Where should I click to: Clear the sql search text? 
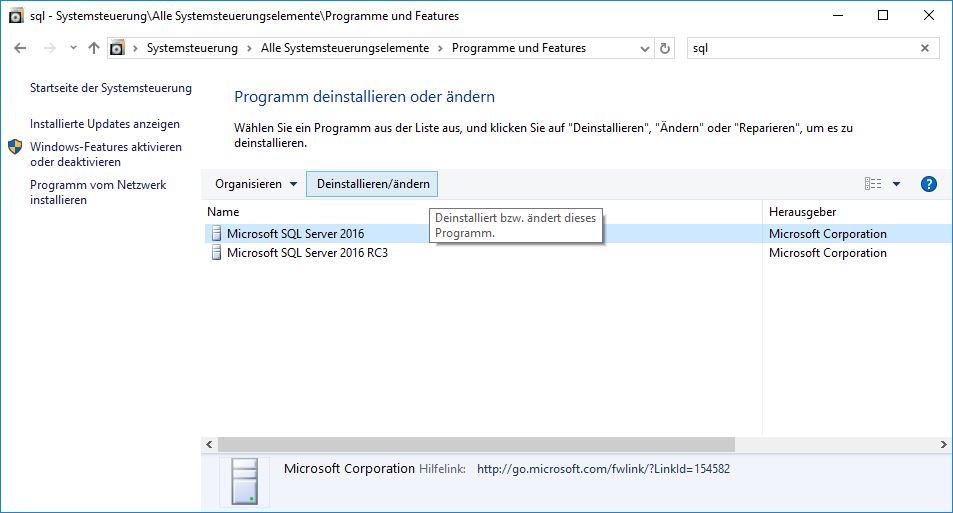[925, 48]
